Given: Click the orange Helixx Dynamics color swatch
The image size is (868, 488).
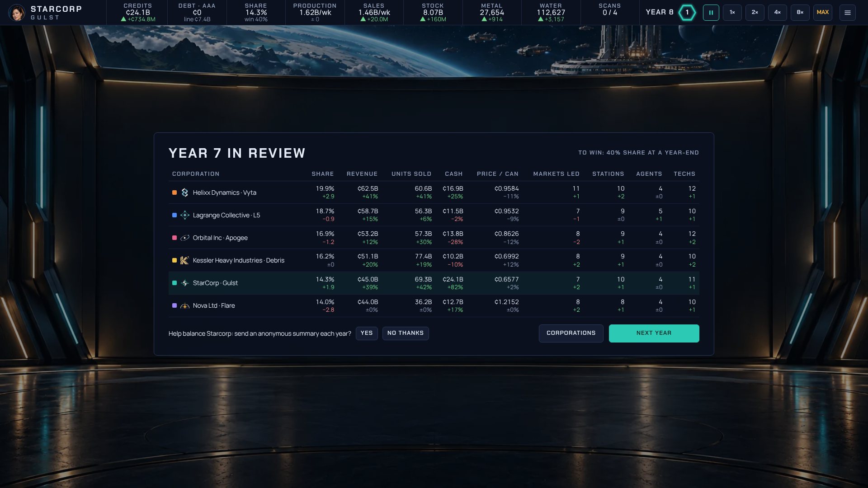Looking at the screenshot, I should [x=175, y=192].
